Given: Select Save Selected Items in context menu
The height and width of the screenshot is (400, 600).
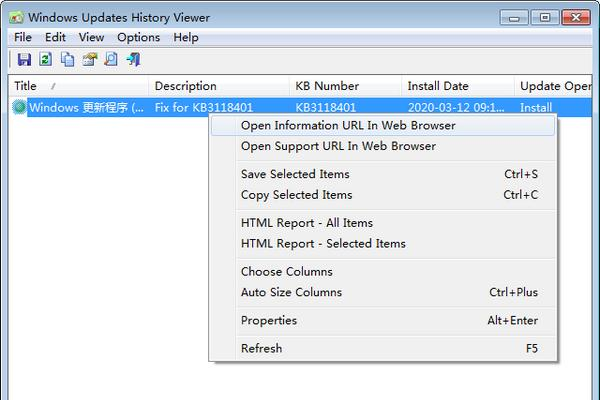Looking at the screenshot, I should [383, 174].
